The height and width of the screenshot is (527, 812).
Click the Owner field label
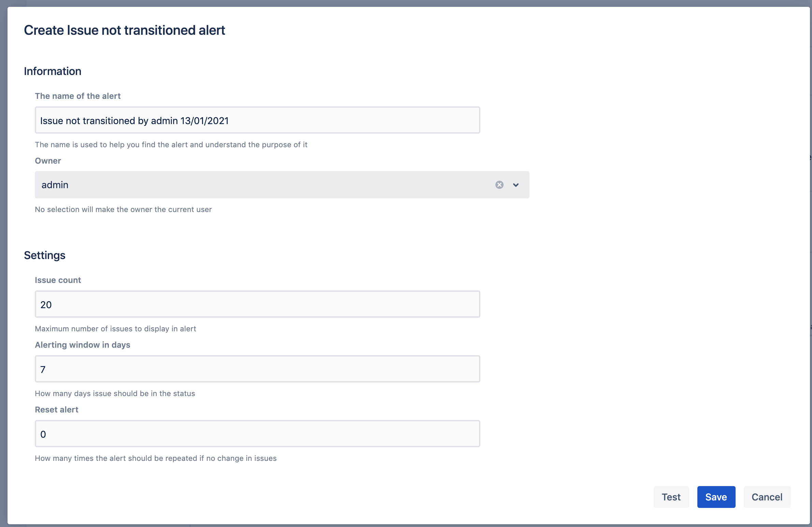(x=48, y=161)
